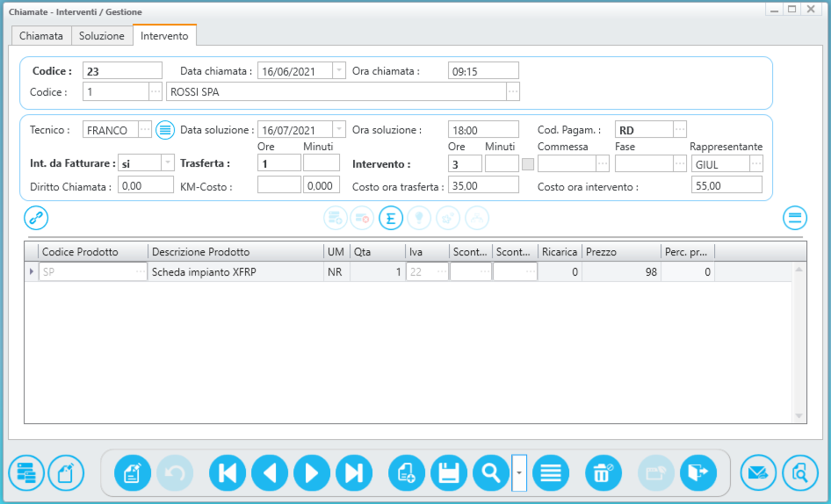This screenshot has width=831, height=504.
Task: Click Trasferta Ore field
Action: coord(279,162)
